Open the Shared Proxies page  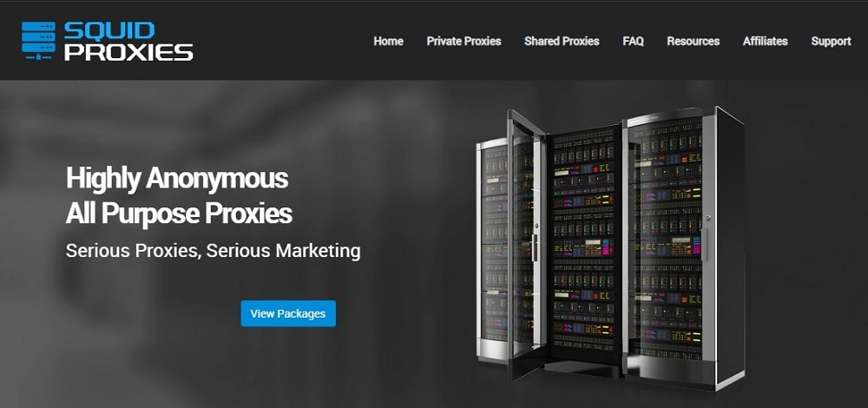[562, 41]
